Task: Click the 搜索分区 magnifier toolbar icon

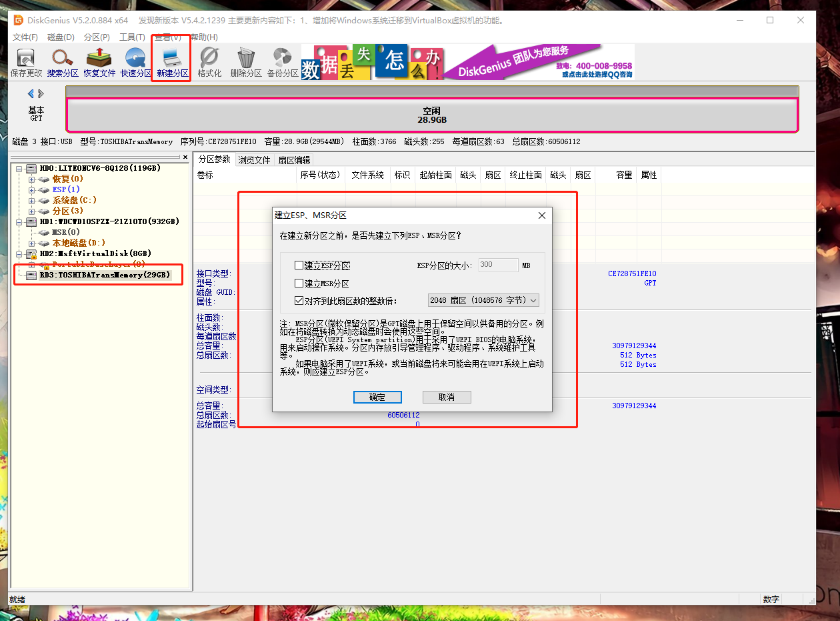Action: click(63, 63)
